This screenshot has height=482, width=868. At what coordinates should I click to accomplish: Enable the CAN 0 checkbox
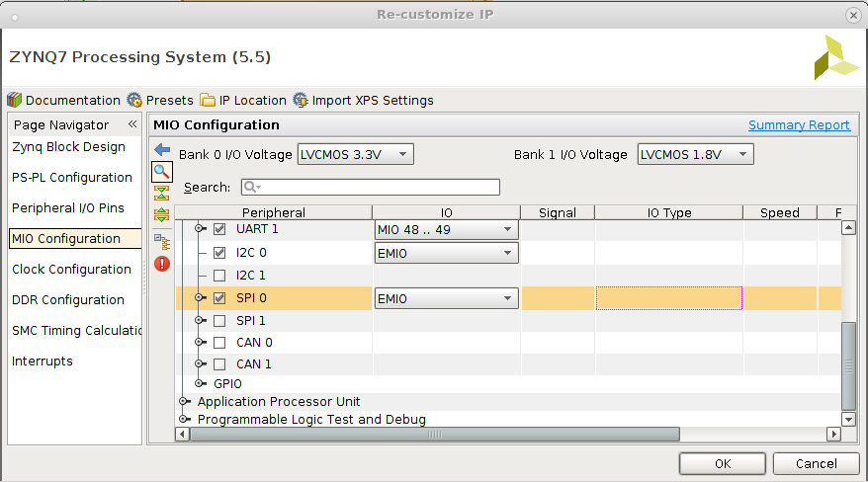219,343
